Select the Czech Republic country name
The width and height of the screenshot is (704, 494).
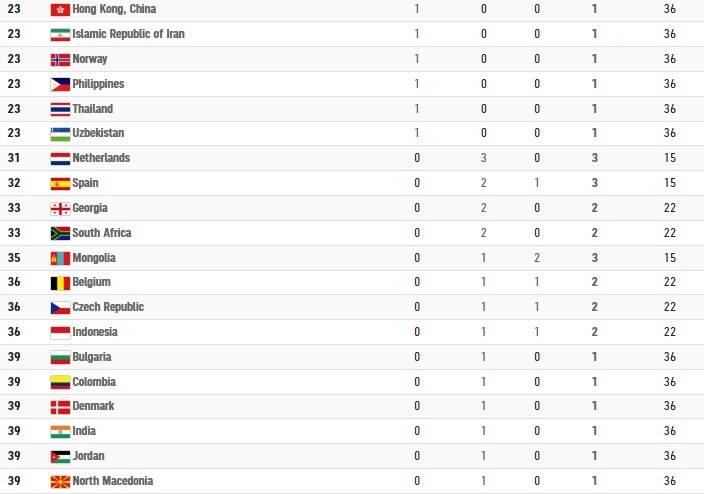(x=108, y=307)
